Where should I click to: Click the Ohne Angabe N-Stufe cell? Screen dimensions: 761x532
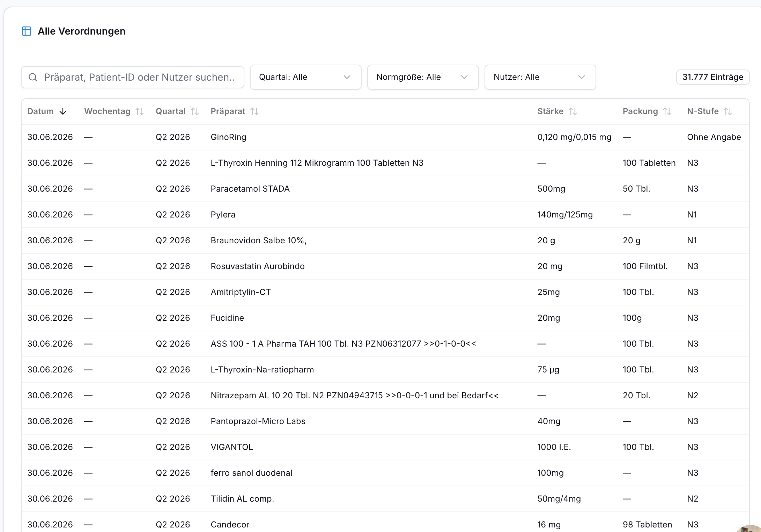tap(714, 137)
